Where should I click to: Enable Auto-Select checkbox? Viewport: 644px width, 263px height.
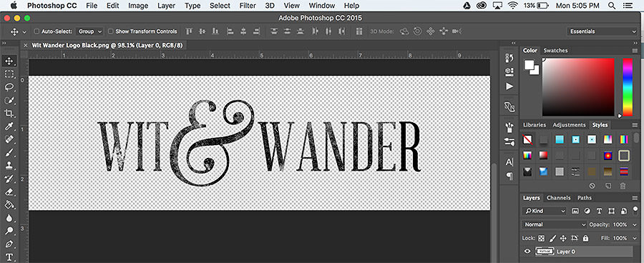point(36,31)
